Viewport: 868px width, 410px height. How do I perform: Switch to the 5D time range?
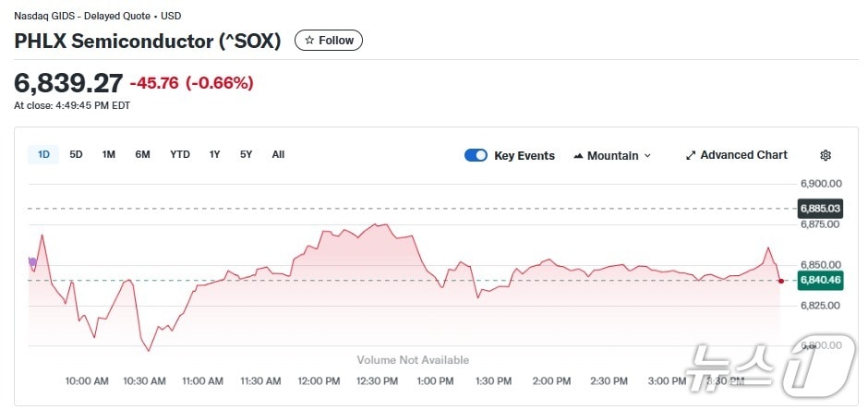[x=76, y=154]
